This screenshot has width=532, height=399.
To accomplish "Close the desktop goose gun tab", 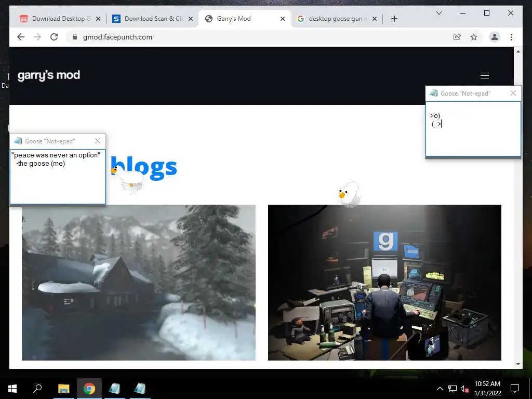I will [x=374, y=19].
